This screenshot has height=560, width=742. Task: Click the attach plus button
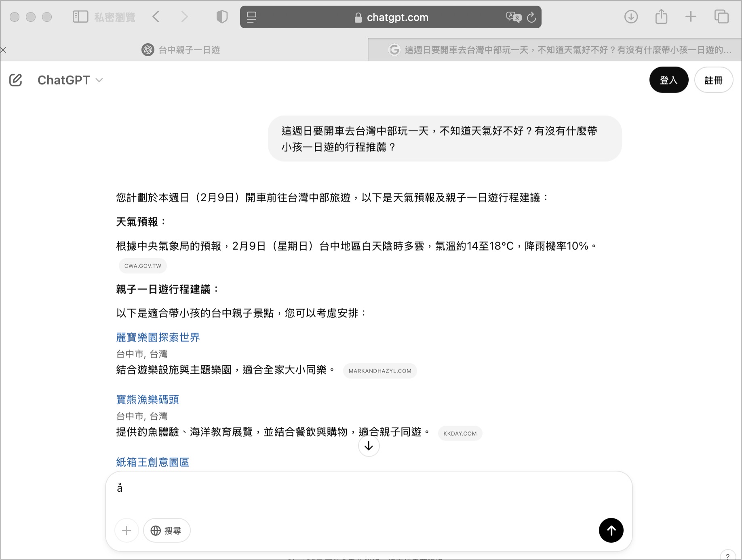(126, 531)
